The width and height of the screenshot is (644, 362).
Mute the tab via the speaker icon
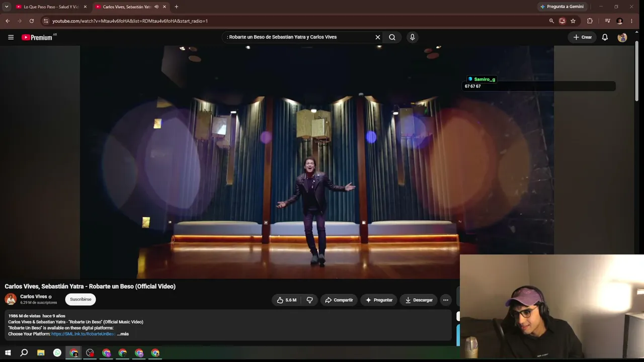click(156, 7)
